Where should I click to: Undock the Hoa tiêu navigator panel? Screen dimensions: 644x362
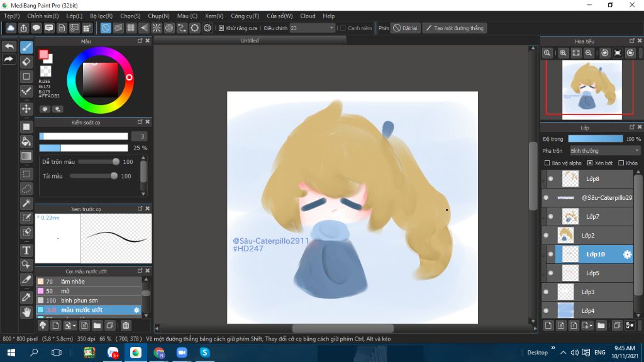pyautogui.click(x=631, y=41)
